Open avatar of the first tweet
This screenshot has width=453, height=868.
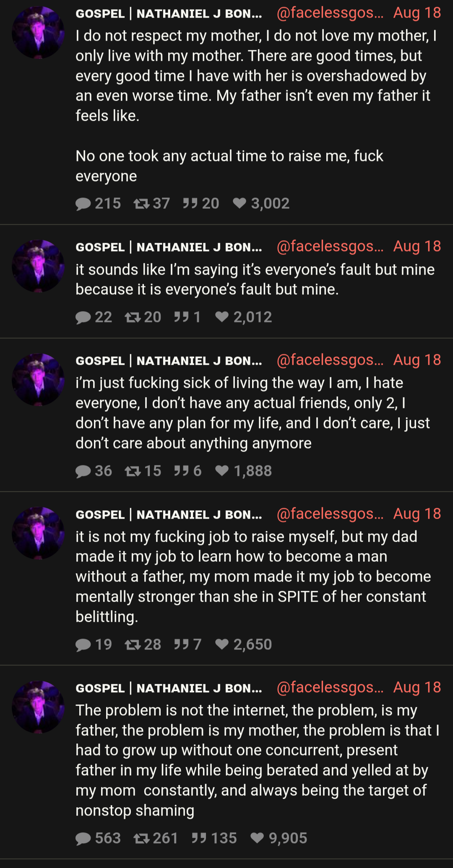[x=38, y=32]
